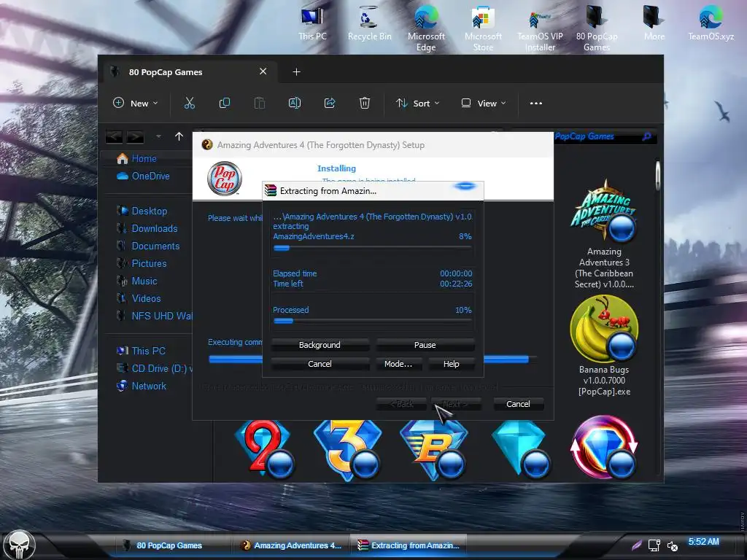Click the Explorer Back navigation arrow
The width and height of the screenshot is (747, 560).
coord(114,137)
